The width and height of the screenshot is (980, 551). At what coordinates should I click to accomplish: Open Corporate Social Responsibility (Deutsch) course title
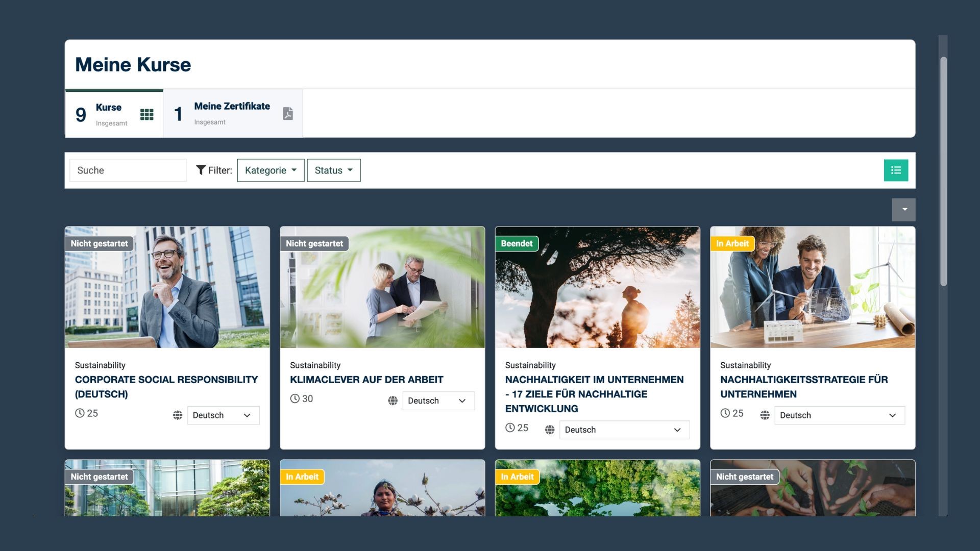coord(166,387)
